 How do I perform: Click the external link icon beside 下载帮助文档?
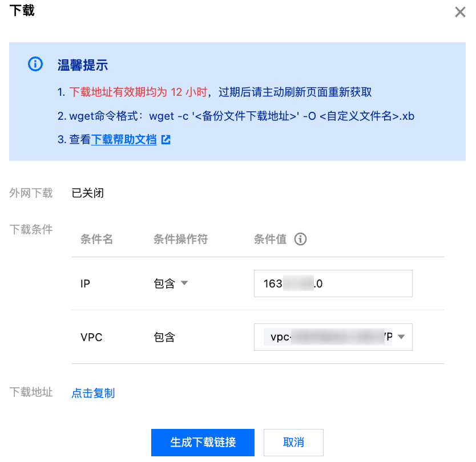coord(166,139)
